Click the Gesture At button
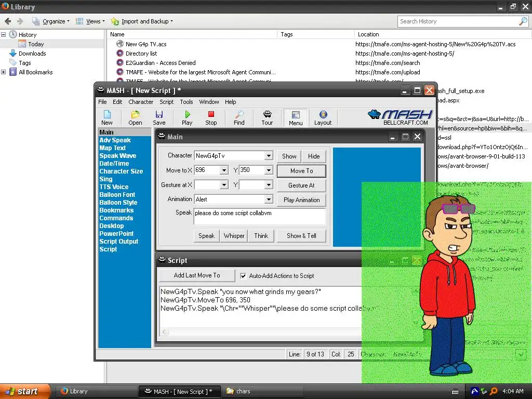This screenshot has width=532, height=399. point(302,185)
